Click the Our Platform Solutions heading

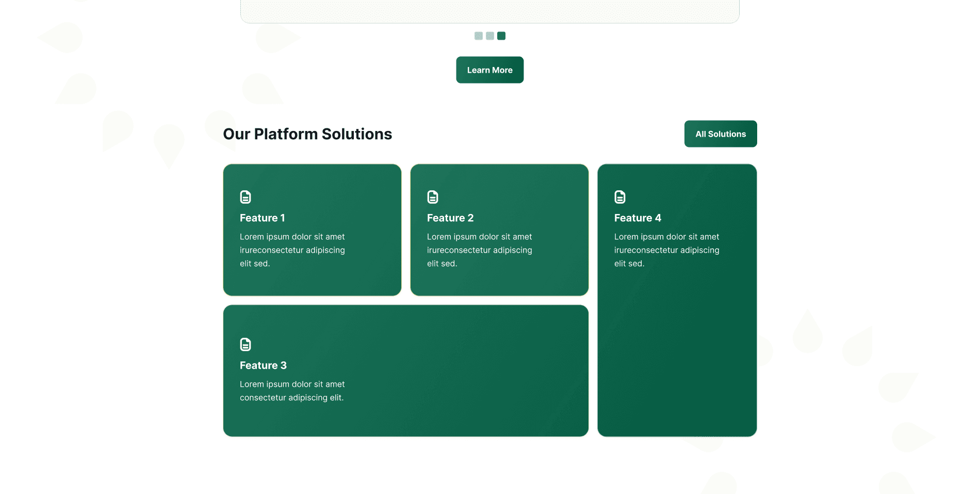[307, 134]
